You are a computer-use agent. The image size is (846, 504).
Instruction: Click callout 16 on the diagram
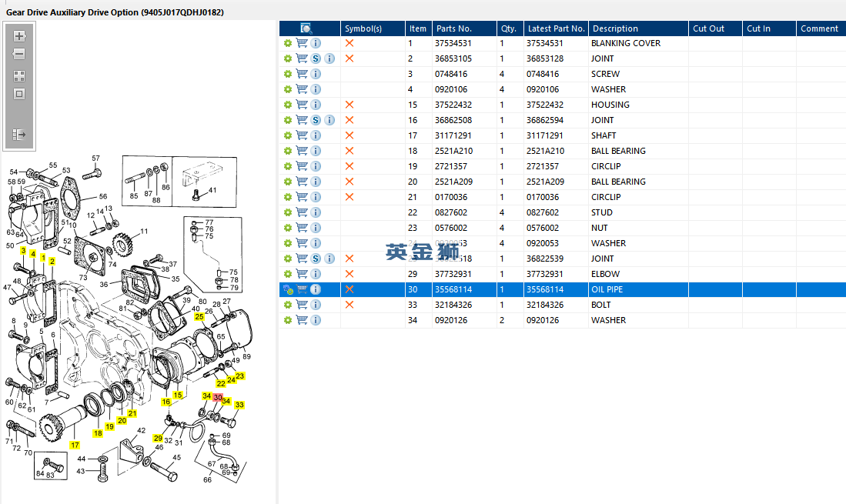(x=166, y=402)
